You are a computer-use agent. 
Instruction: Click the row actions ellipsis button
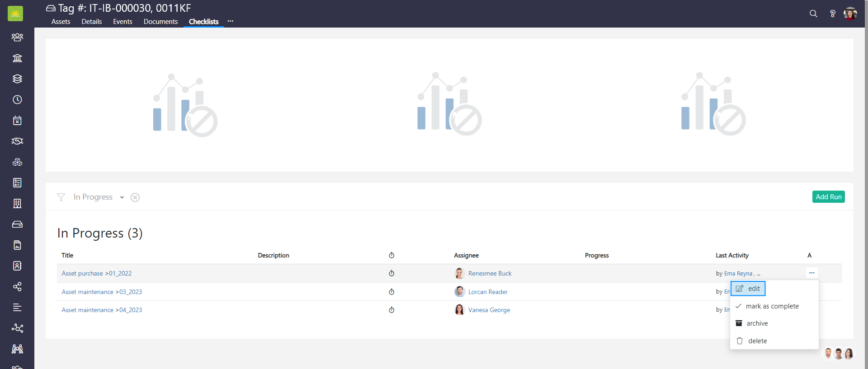click(811, 273)
